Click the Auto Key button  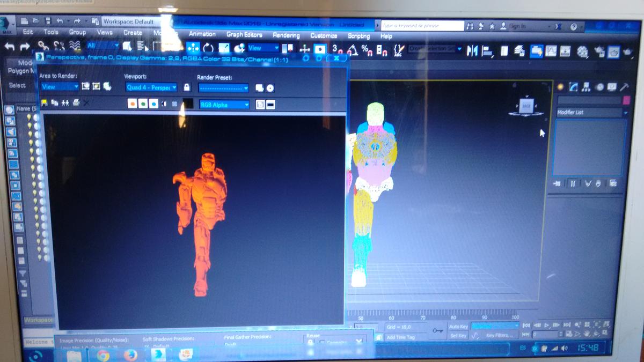tap(458, 326)
